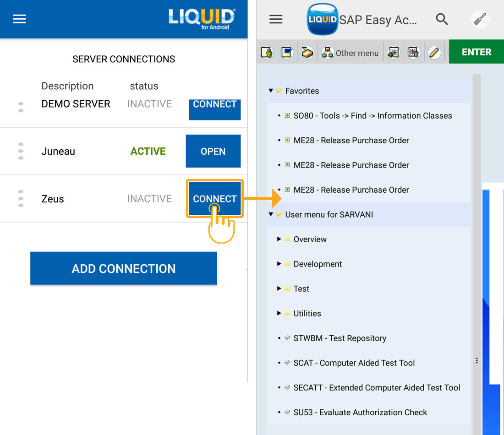Open options dots for Juneau connection

point(21,151)
